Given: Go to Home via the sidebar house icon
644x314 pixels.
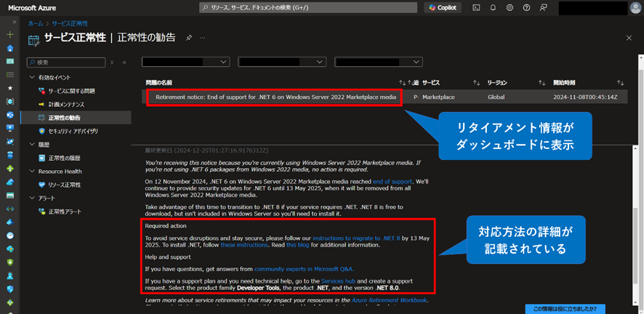Looking at the screenshot, I should [x=11, y=48].
